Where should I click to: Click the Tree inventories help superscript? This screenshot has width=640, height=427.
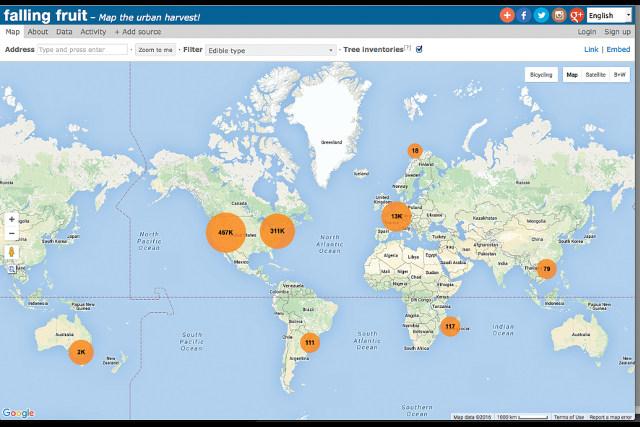click(407, 47)
